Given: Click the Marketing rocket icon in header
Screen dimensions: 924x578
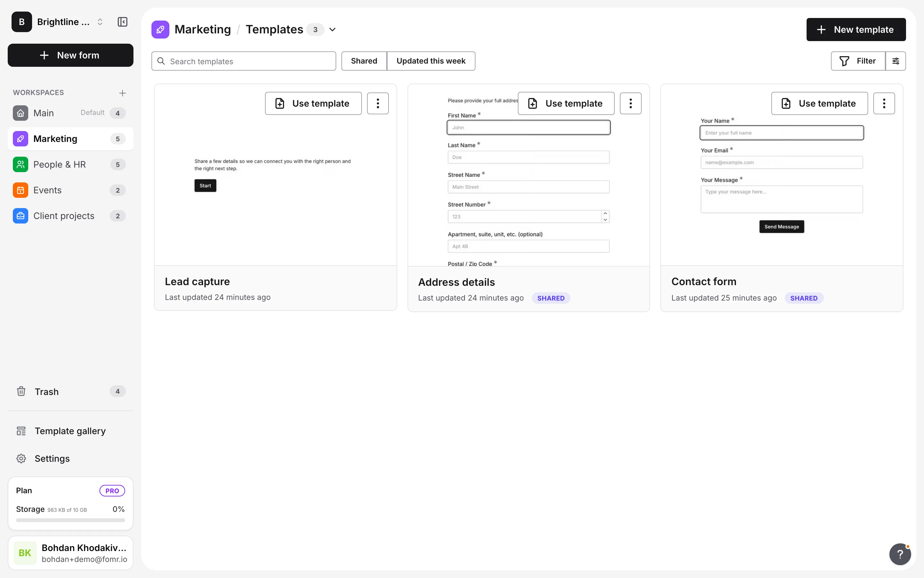Looking at the screenshot, I should tap(160, 30).
